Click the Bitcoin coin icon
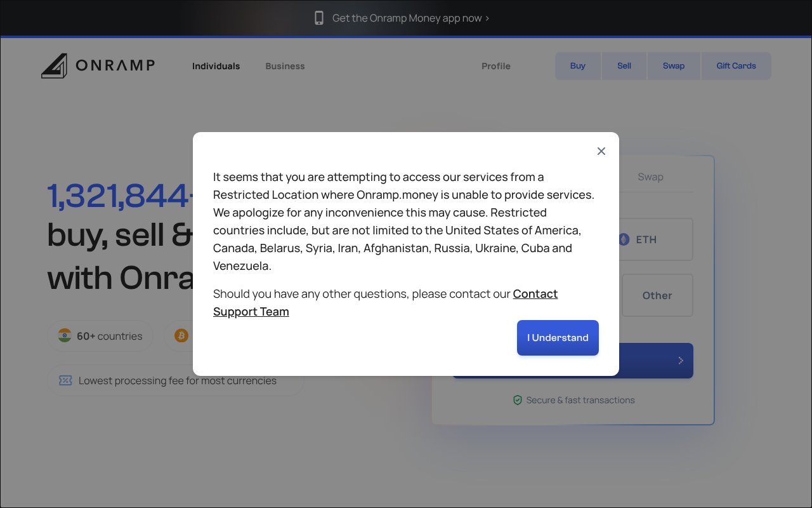The image size is (812, 508). [x=181, y=335]
